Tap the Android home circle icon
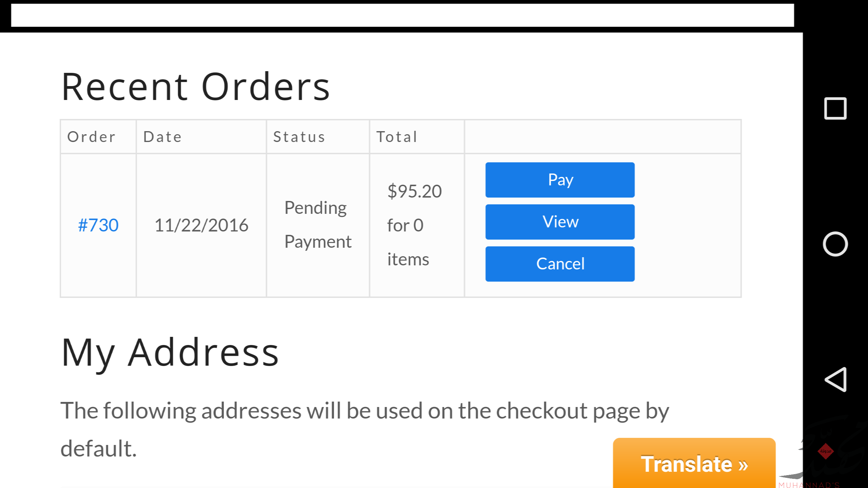The image size is (868, 488). (835, 244)
